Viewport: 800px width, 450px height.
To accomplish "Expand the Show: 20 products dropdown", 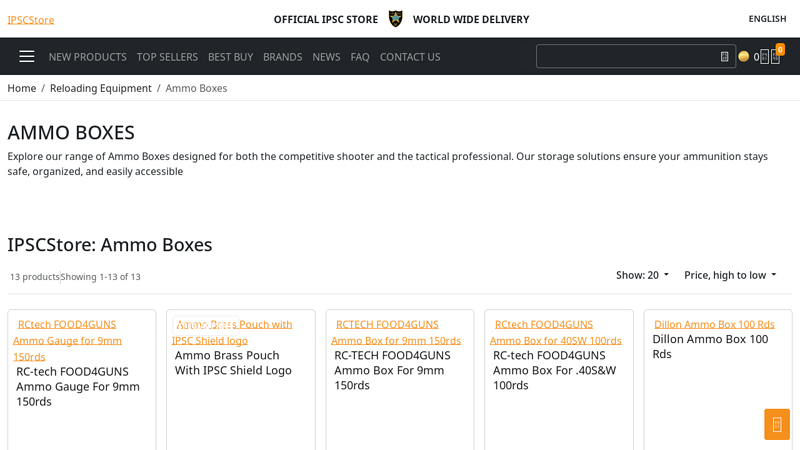I will (642, 275).
